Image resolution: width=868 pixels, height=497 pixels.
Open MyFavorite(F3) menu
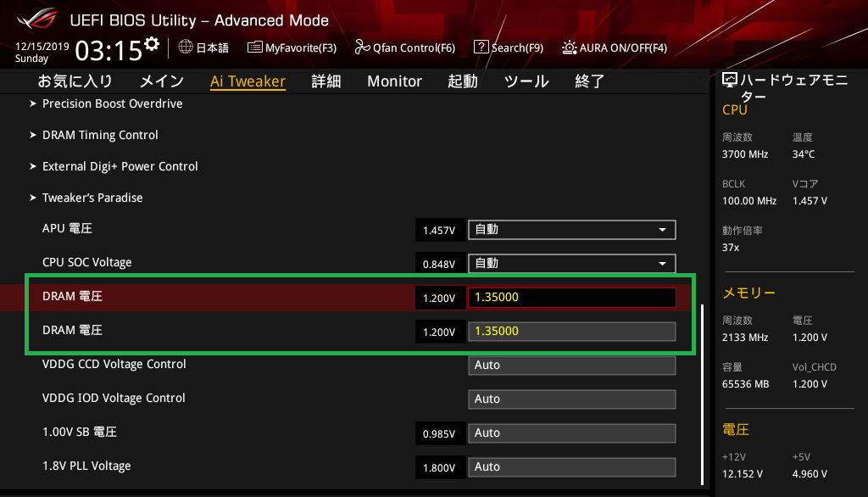click(x=301, y=48)
